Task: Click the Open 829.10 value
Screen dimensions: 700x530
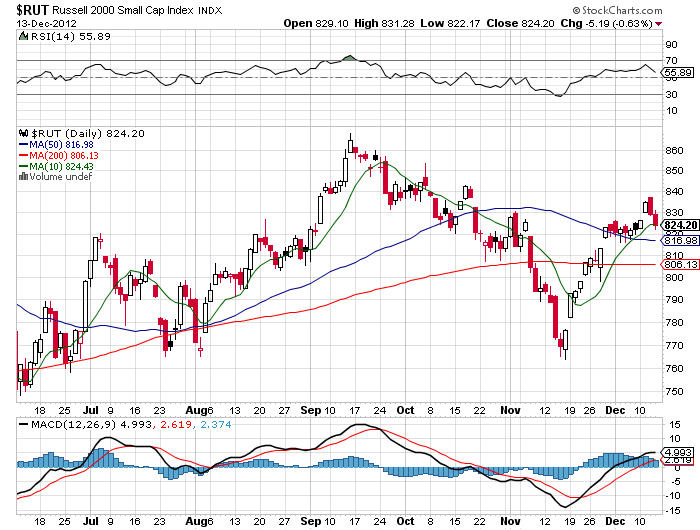Action: [x=316, y=23]
